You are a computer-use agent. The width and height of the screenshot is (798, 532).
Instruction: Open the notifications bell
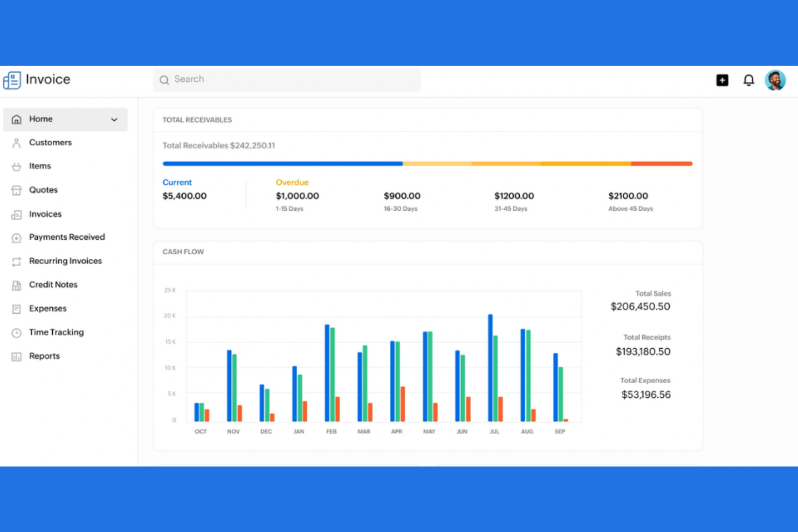click(x=748, y=80)
